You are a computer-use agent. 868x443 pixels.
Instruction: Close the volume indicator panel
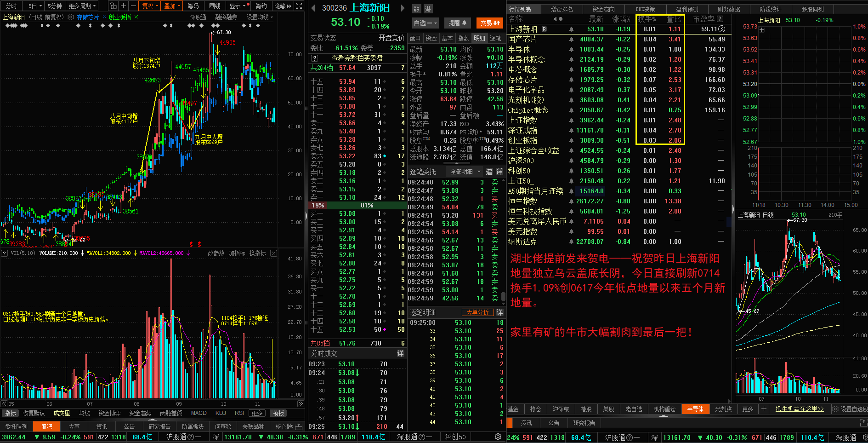tap(273, 253)
